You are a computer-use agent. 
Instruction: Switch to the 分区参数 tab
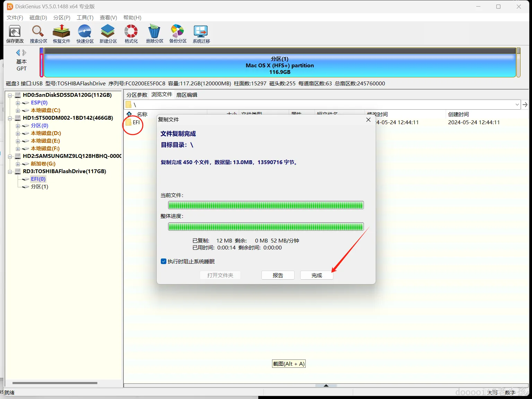coord(137,95)
